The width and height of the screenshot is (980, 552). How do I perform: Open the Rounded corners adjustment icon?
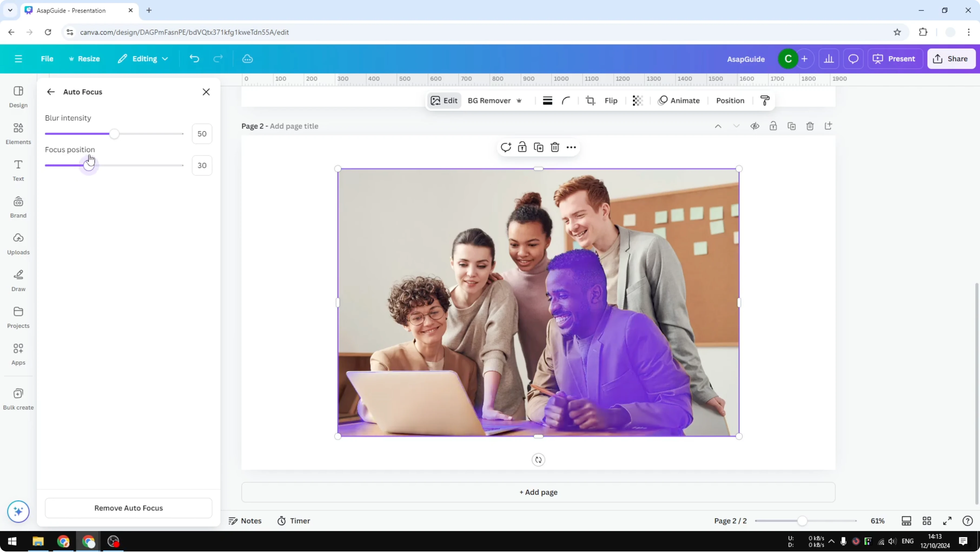(566, 100)
